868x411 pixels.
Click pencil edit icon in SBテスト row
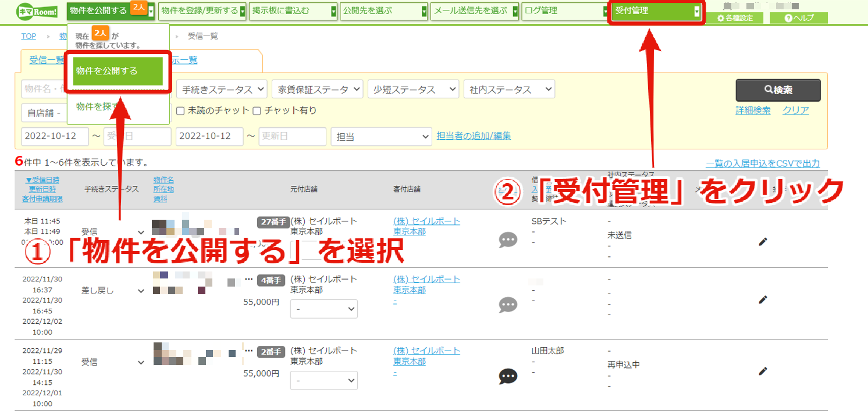763,241
